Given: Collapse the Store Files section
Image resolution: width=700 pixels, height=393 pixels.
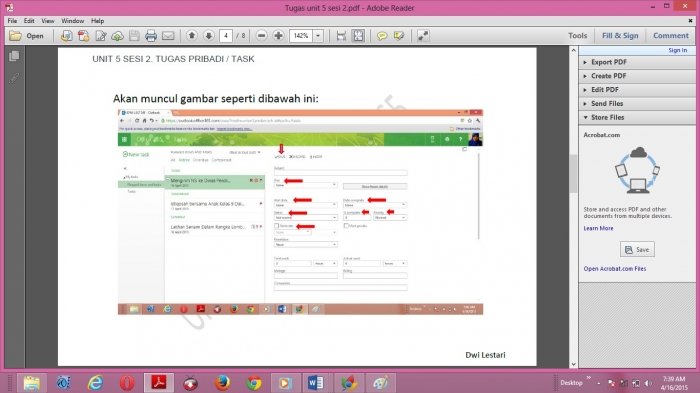Looking at the screenshot, I should pyautogui.click(x=637, y=117).
